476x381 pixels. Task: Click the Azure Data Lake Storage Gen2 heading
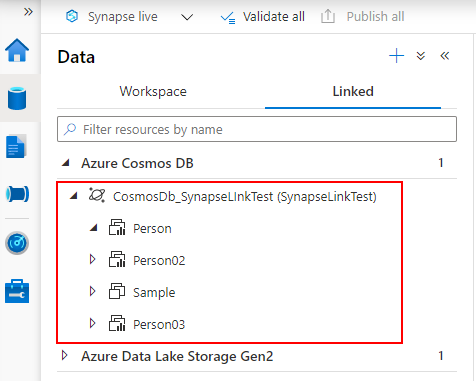pos(177,356)
